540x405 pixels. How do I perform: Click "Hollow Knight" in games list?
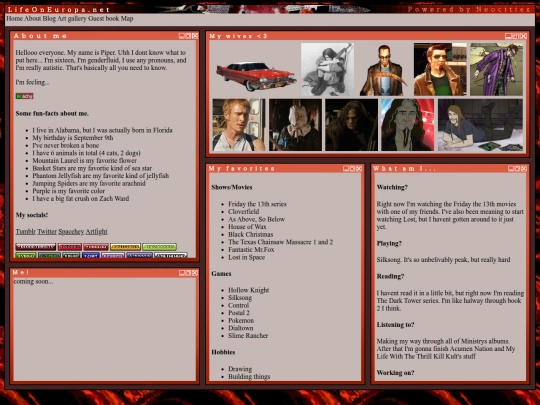[248, 290]
